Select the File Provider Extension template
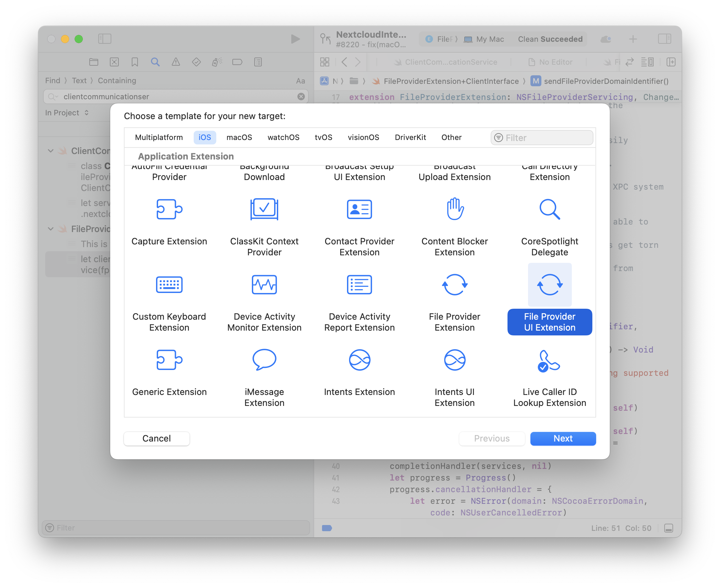720x588 pixels. [454, 299]
